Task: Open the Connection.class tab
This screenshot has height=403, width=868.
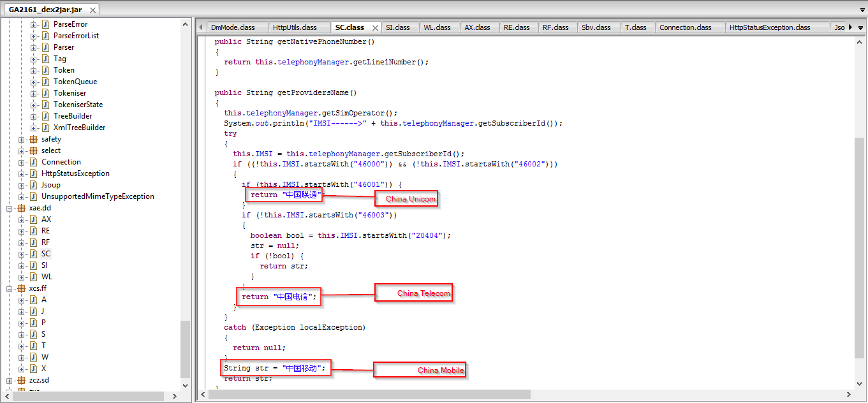Action: point(685,27)
